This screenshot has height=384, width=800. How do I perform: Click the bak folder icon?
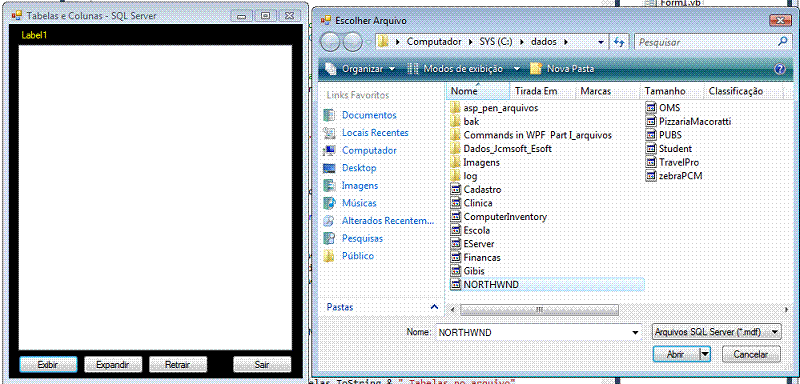coord(456,122)
